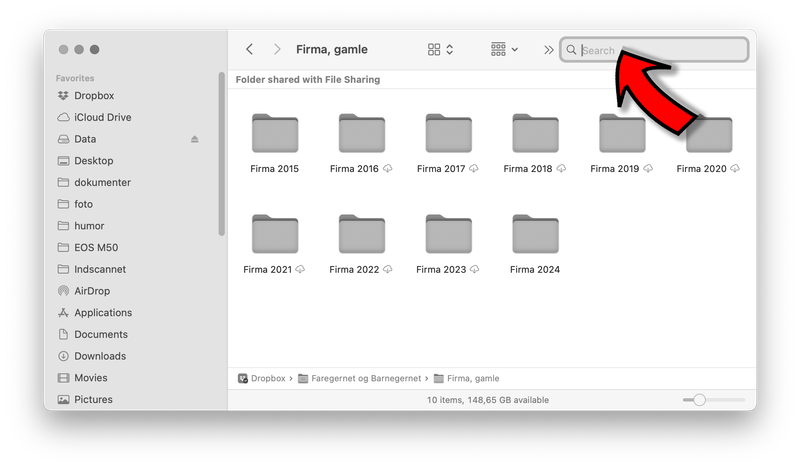The height and width of the screenshot is (468, 800).
Task: Open the Firma 2015 folder
Action: 275,133
